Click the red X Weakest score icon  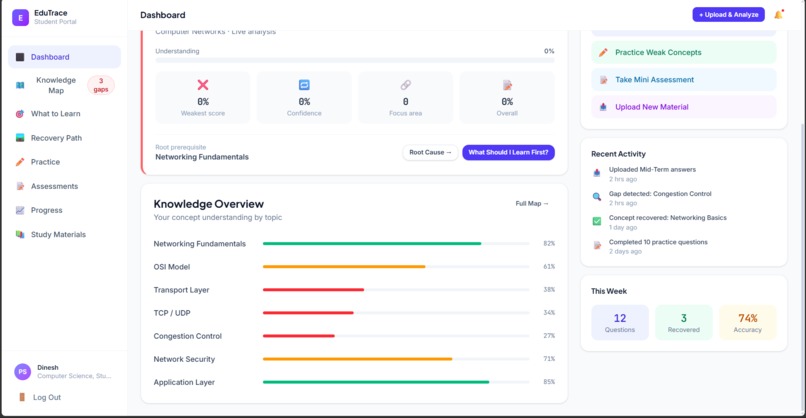203,85
